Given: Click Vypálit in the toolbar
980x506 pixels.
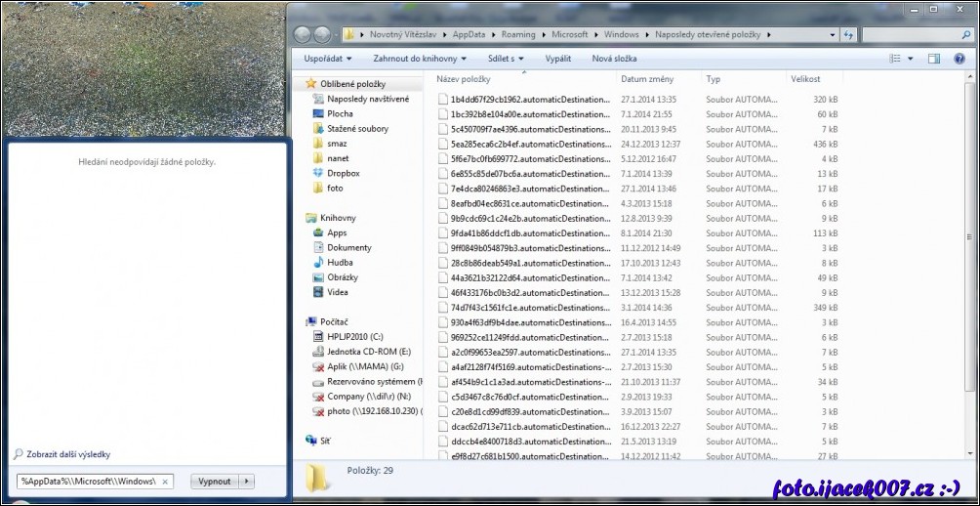Looking at the screenshot, I should click(558, 59).
